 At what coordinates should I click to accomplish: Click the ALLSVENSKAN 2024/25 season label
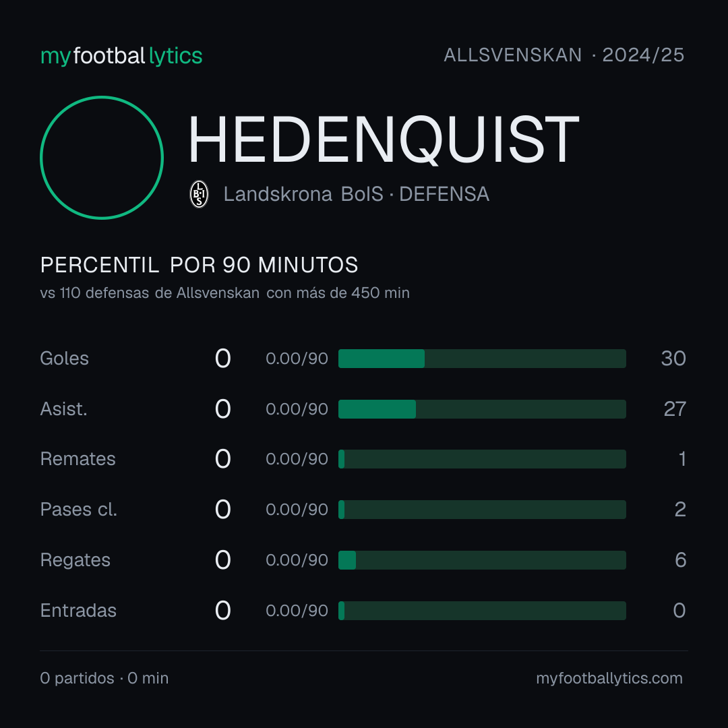pos(564,55)
